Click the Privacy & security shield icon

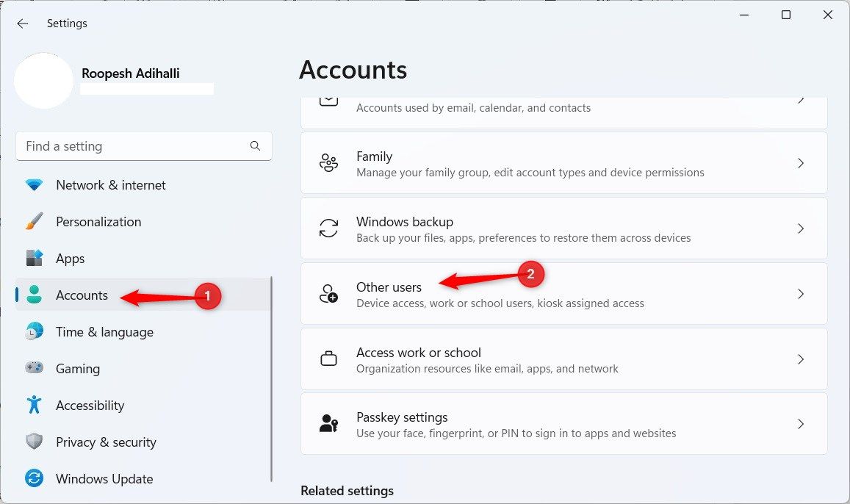coord(34,442)
